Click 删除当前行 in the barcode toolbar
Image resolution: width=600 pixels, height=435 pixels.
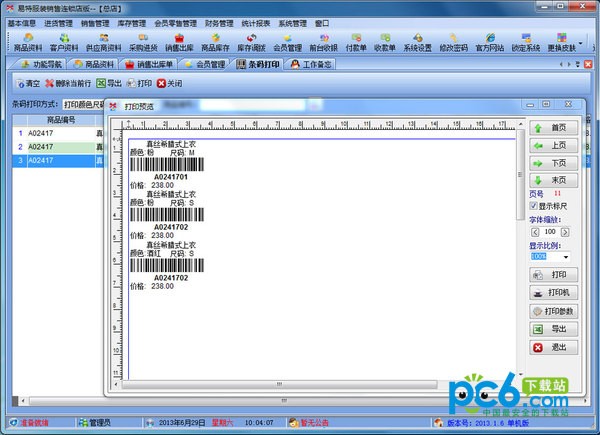click(x=68, y=83)
